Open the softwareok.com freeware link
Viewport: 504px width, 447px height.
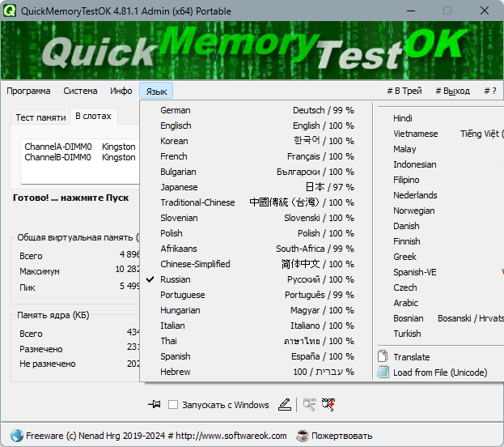tap(156, 436)
